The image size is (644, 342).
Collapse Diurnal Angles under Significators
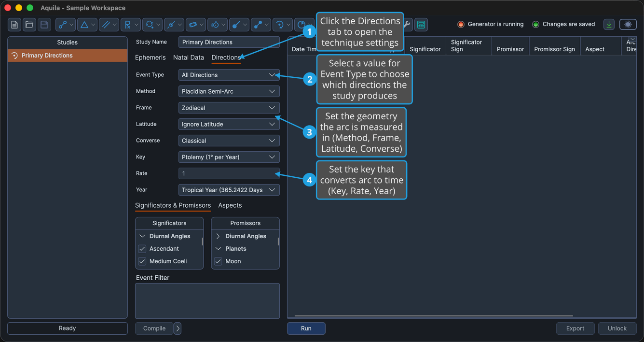(x=142, y=236)
